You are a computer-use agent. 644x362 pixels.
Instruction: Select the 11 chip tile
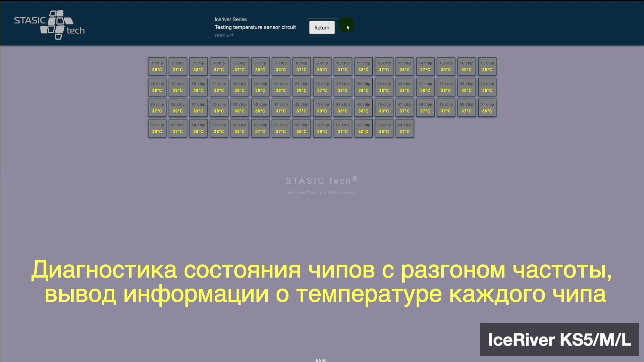[363, 66]
